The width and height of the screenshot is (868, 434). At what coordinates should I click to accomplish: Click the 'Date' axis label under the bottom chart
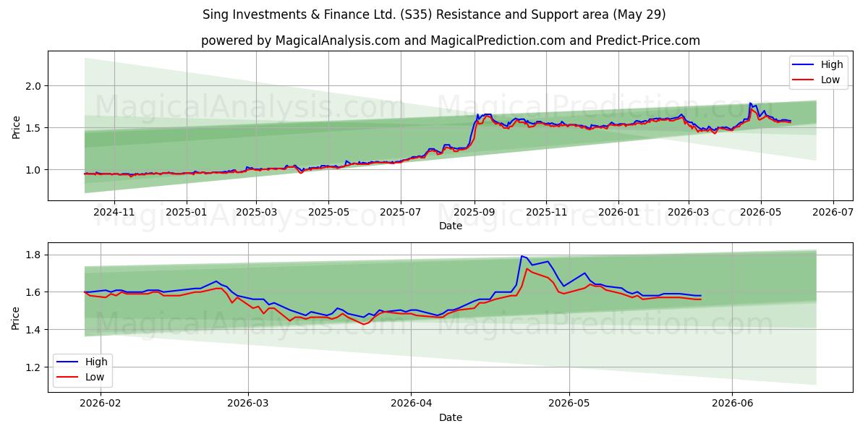click(450, 417)
